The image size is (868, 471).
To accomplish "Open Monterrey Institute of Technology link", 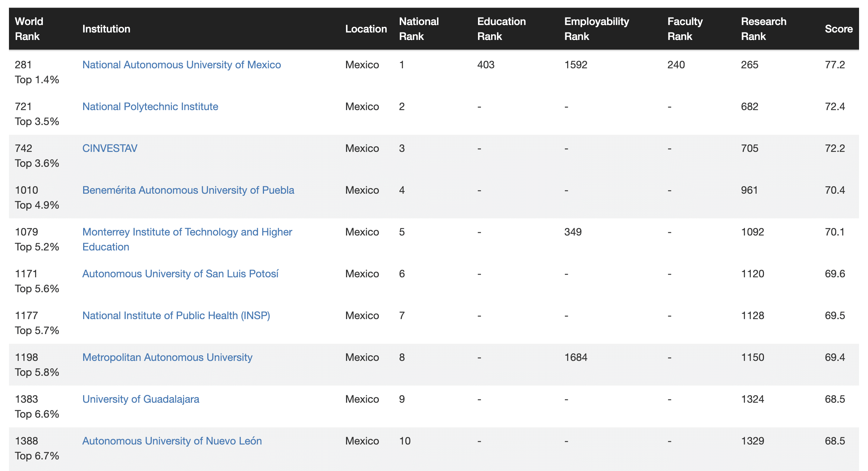I will (x=187, y=239).
